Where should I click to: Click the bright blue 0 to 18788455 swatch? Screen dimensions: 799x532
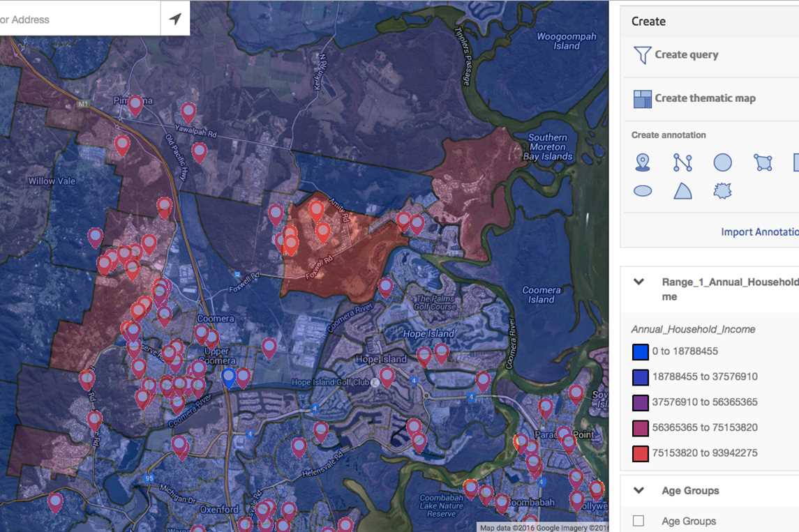click(x=640, y=351)
